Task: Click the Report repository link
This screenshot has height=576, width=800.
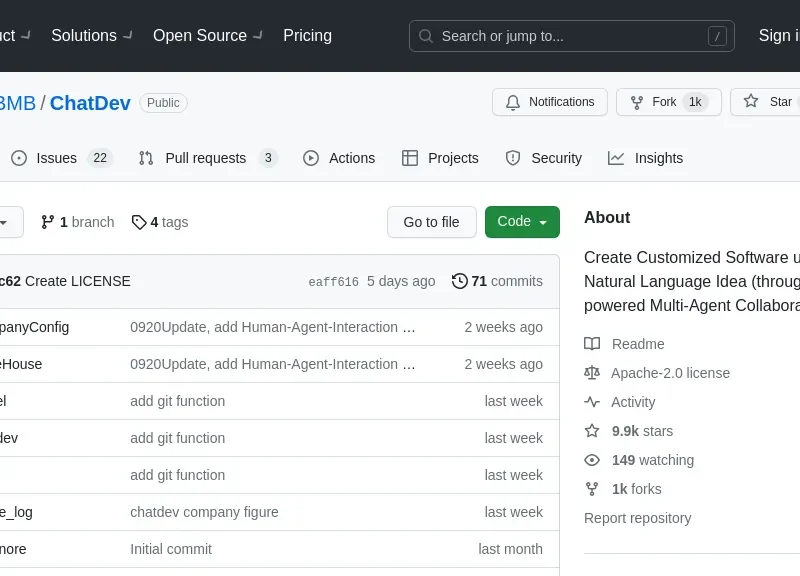Action: [x=637, y=518]
